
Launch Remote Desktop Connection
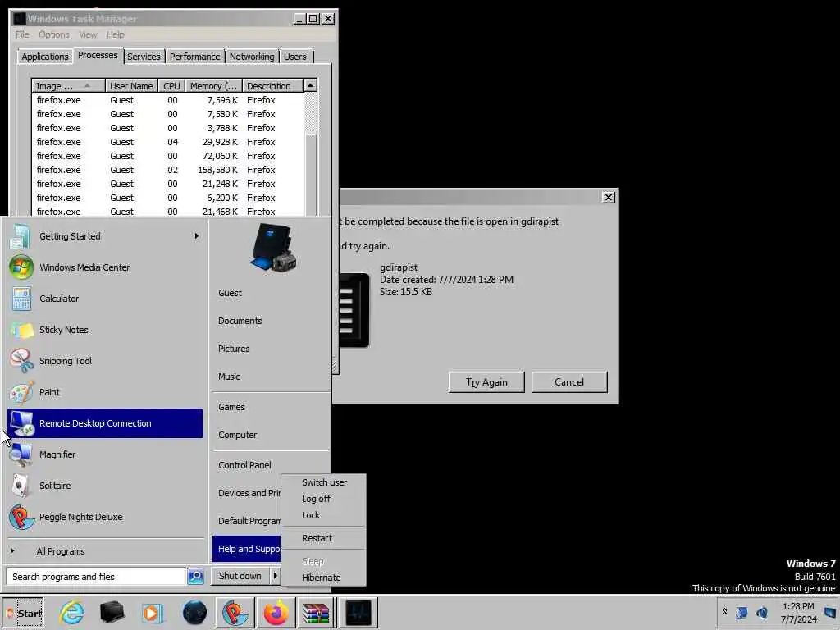tap(105, 423)
